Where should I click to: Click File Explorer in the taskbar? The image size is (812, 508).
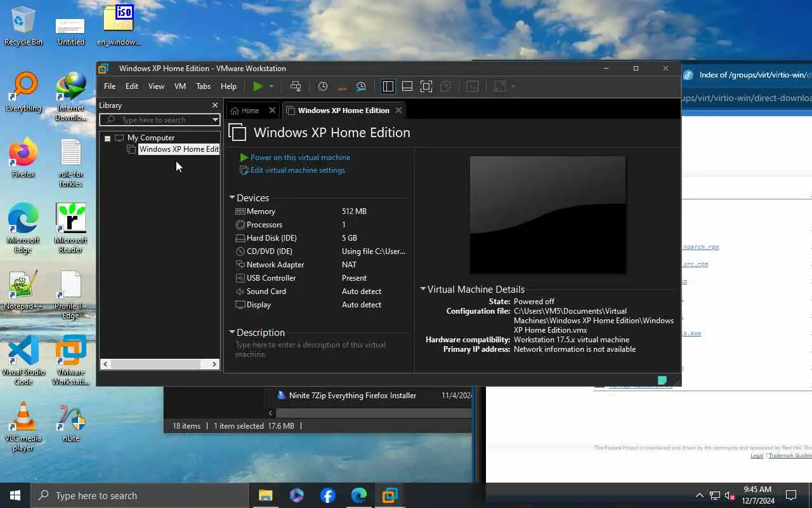(265, 495)
